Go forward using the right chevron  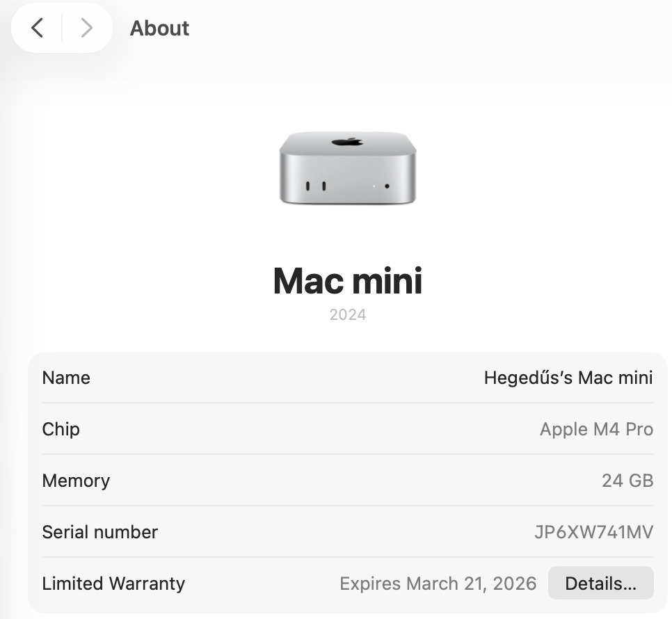86,28
